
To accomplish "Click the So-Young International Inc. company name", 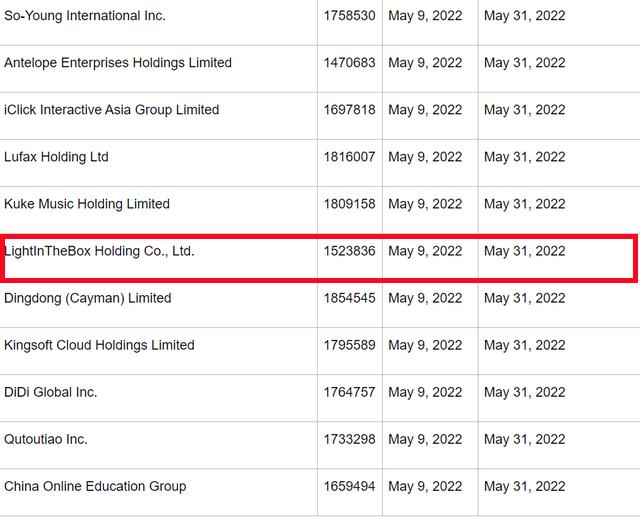I will (85, 16).
